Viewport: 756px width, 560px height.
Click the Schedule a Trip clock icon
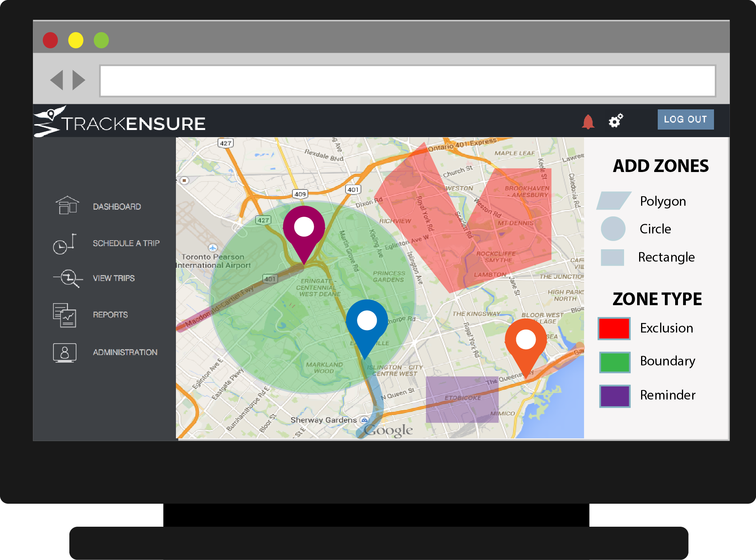(x=65, y=243)
